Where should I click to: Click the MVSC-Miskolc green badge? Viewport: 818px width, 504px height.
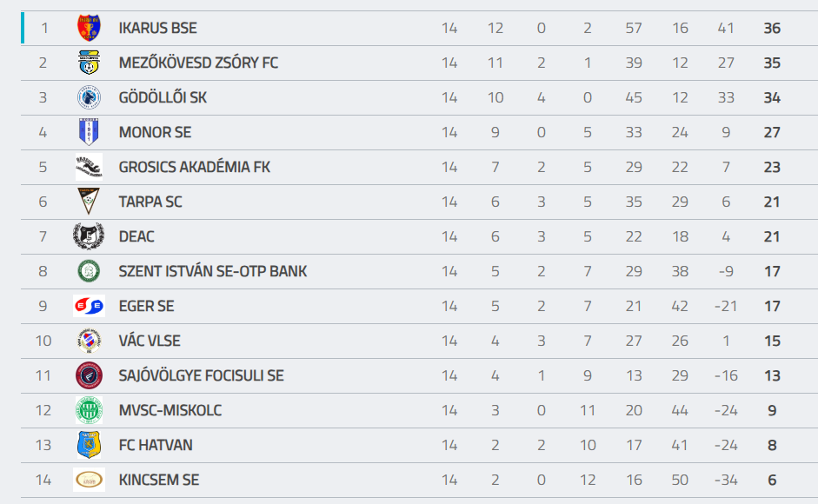point(89,410)
